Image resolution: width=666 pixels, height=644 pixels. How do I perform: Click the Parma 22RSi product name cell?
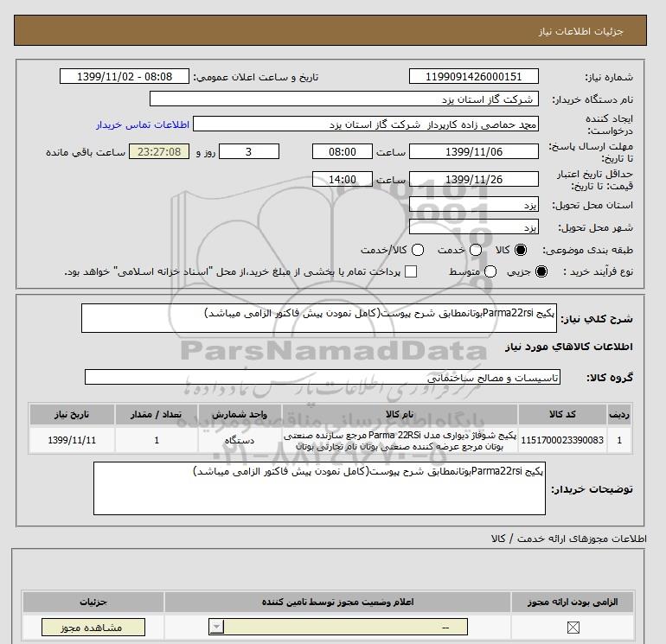(x=400, y=441)
